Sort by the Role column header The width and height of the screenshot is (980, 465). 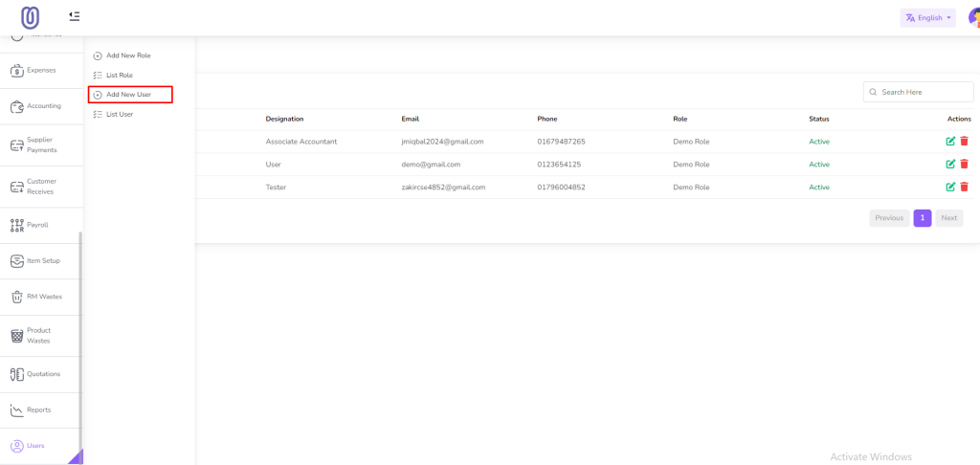pyautogui.click(x=680, y=119)
